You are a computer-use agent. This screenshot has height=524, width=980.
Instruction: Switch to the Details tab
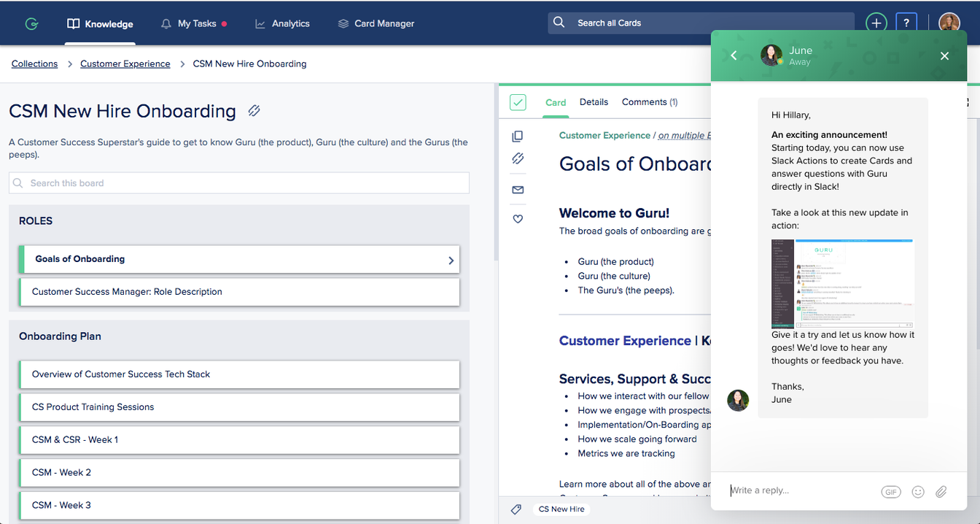(x=594, y=102)
